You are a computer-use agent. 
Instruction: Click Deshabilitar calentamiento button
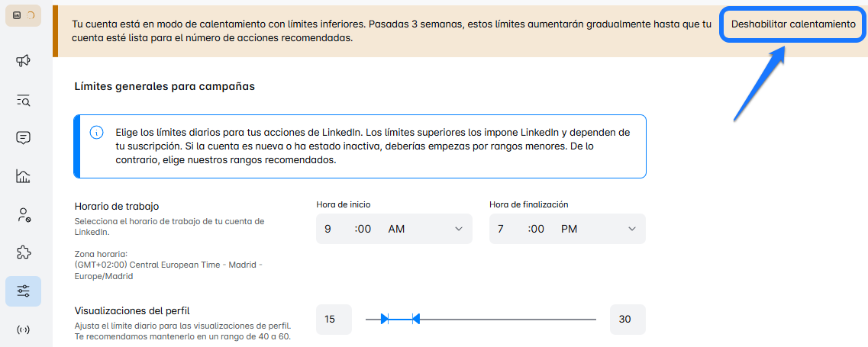pyautogui.click(x=793, y=24)
